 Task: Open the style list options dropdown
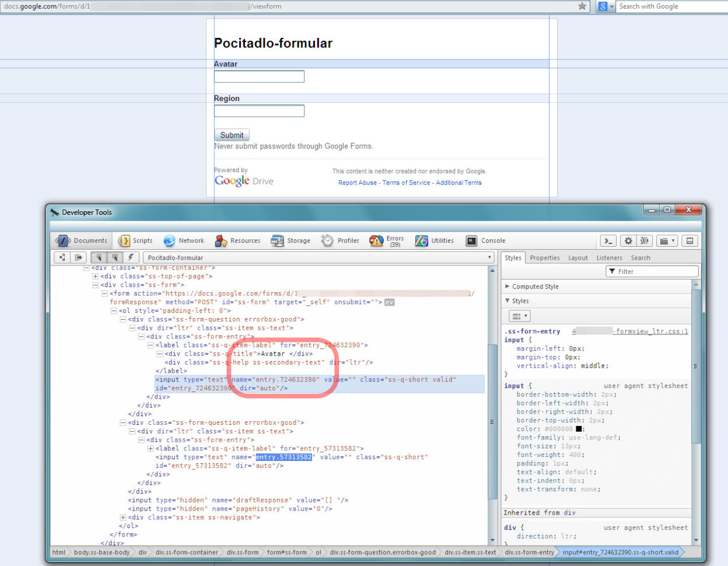coord(519,316)
